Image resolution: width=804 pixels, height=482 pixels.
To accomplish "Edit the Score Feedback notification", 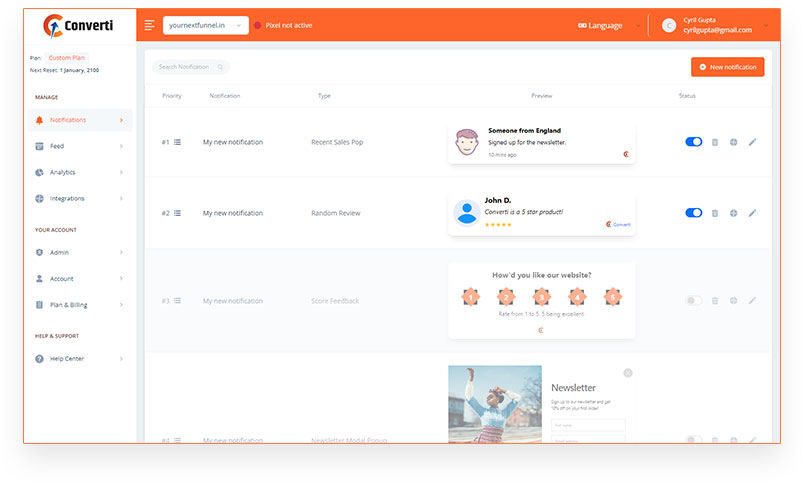I will (x=752, y=300).
